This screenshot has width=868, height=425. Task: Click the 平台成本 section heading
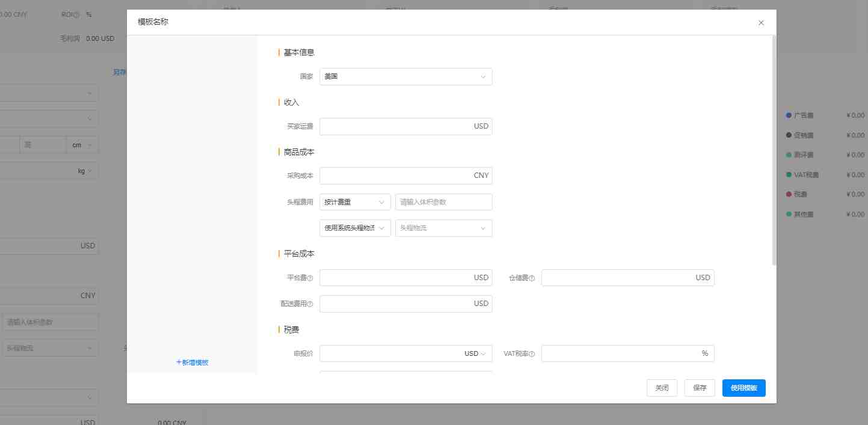[x=299, y=254]
